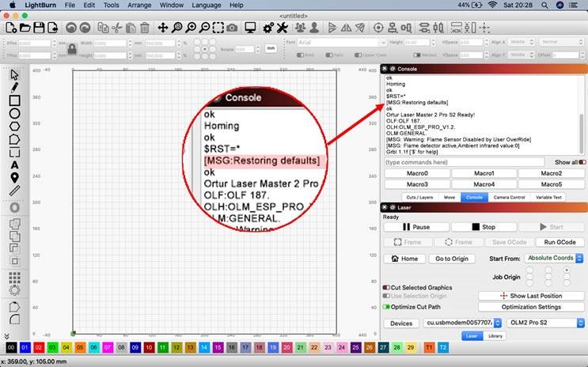This screenshot has width=588, height=367.
Task: Toggle the Show all switch in Console
Action: coord(582,162)
